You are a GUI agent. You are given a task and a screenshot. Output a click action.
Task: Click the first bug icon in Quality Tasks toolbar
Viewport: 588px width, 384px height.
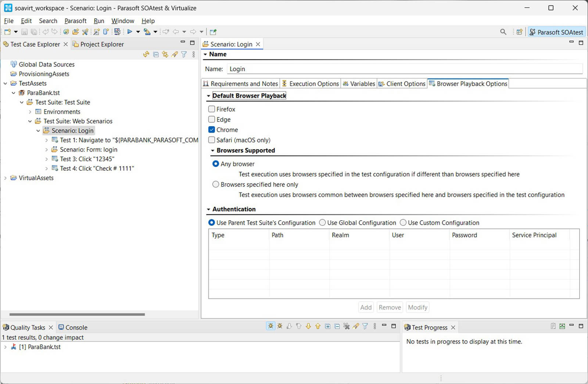[x=271, y=326]
